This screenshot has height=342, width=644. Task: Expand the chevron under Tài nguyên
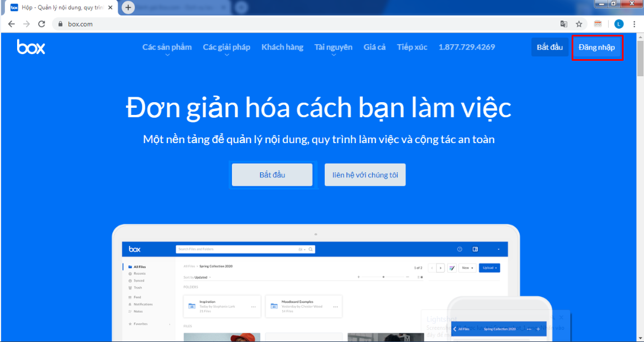[334, 55]
